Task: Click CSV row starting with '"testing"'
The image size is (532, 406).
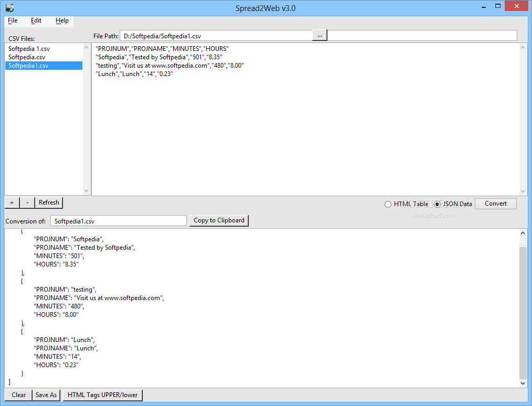Action: (169, 66)
